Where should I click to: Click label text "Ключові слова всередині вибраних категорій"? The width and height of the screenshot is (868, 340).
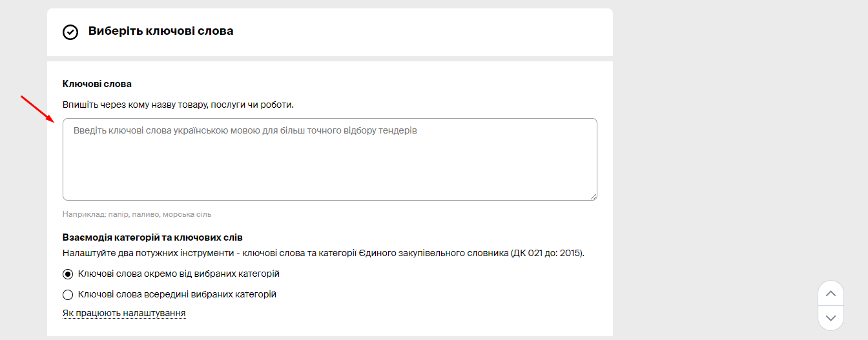click(x=177, y=295)
